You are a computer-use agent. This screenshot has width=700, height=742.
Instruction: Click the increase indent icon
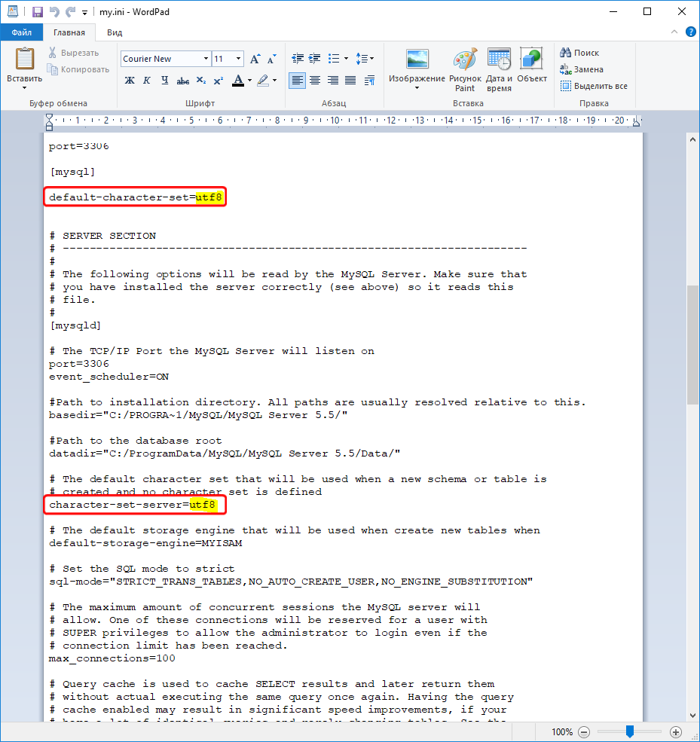(314, 59)
